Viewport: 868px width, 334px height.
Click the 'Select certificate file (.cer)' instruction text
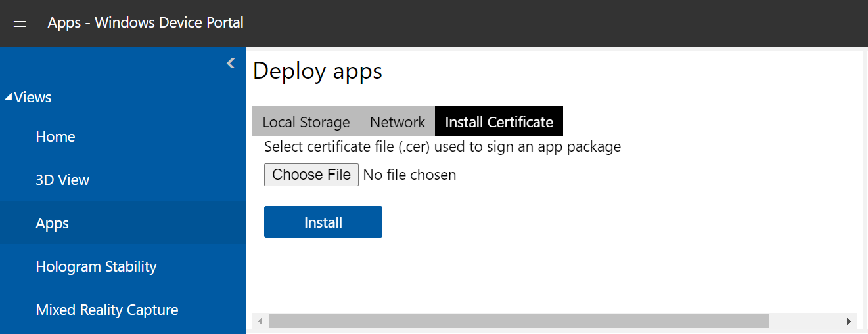tap(442, 146)
